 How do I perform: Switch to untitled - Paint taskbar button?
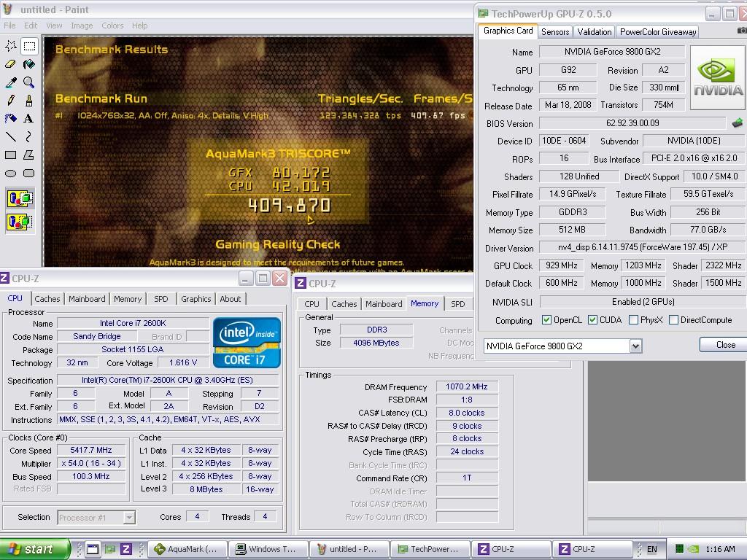[349, 549]
